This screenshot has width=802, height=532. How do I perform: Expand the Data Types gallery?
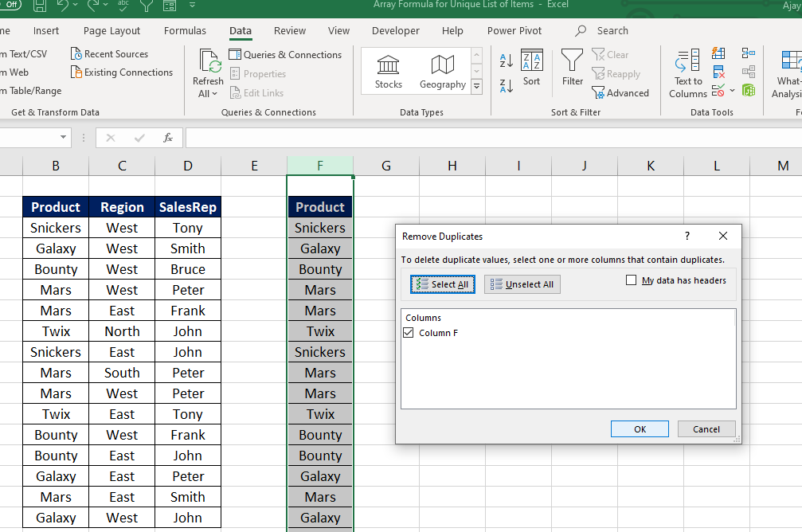[x=476, y=87]
